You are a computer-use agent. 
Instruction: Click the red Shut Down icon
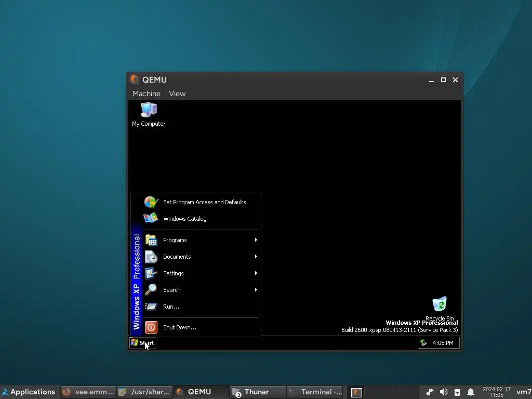(x=151, y=327)
